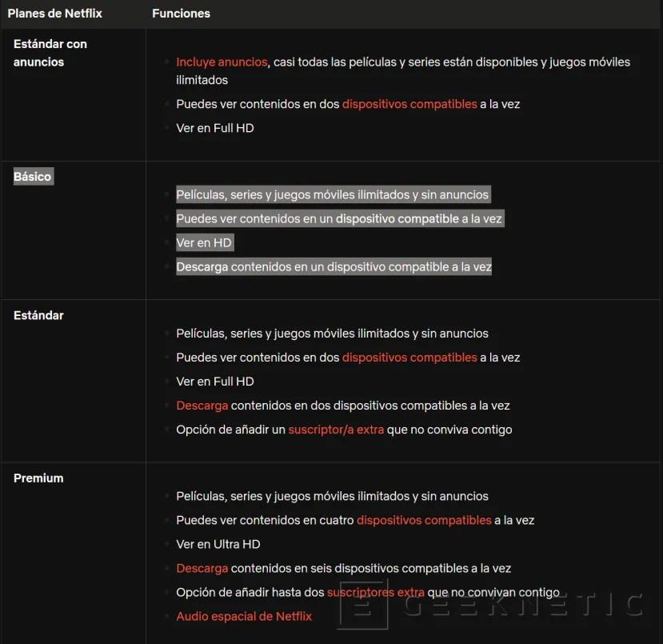663x644 pixels.
Task: Open the 'suscriptor/a extra' link
Action: [x=336, y=430]
